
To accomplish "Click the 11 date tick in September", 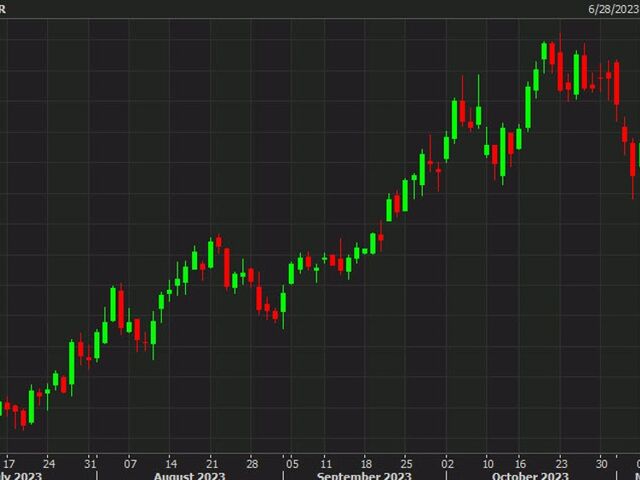I will [x=325, y=463].
